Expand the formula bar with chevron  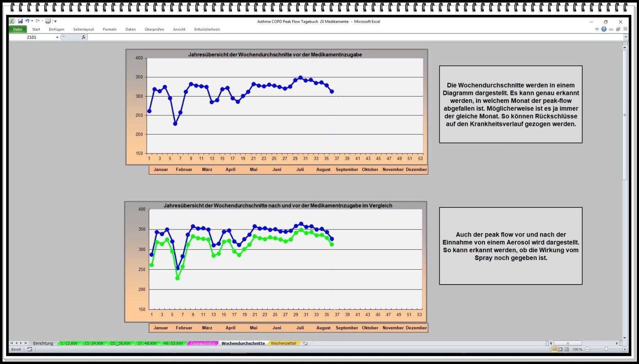click(x=626, y=37)
